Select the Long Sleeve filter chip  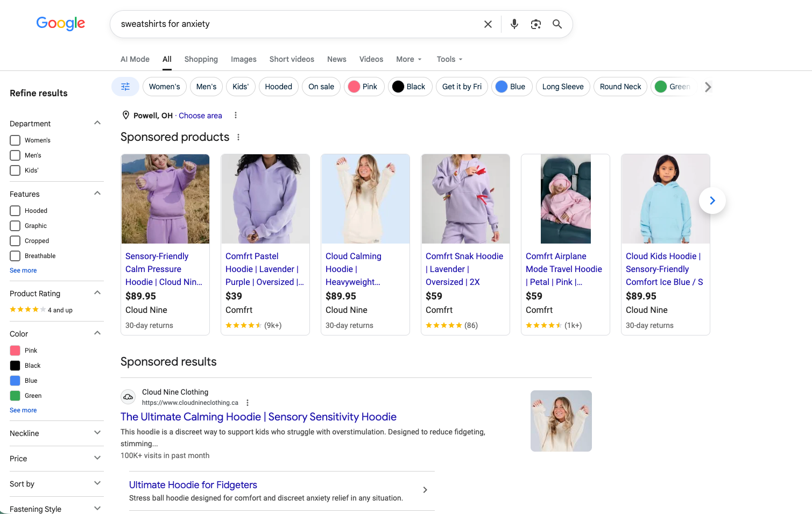[x=563, y=87]
